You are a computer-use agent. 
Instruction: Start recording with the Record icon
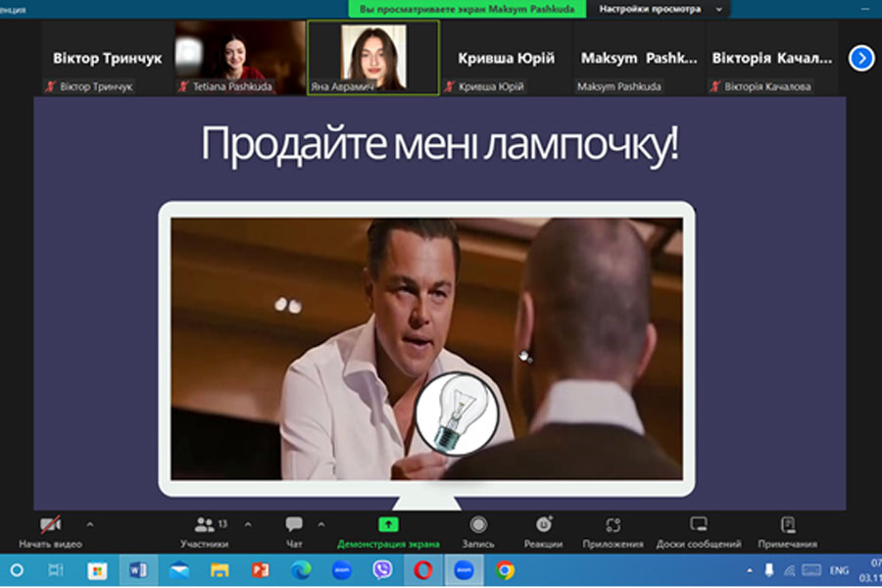(478, 524)
